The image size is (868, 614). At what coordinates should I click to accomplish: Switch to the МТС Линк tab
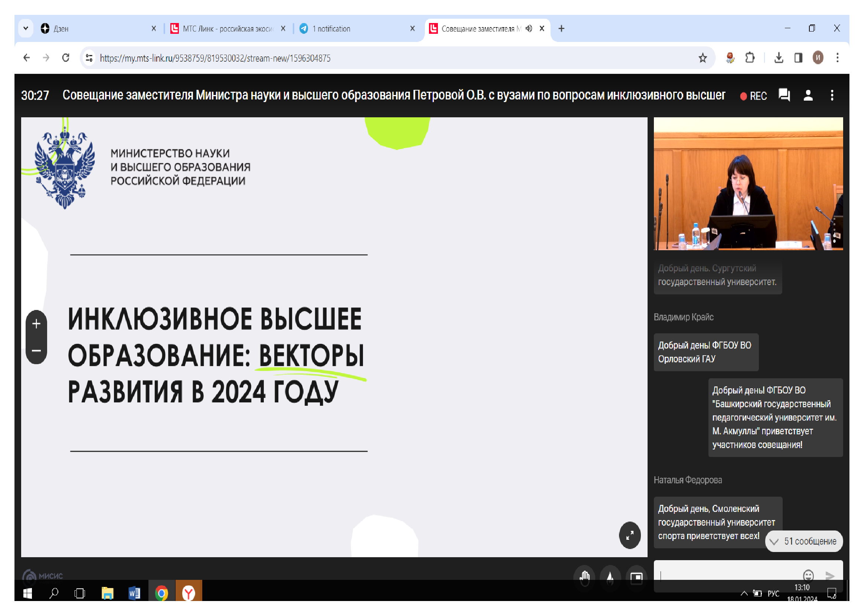227,29
